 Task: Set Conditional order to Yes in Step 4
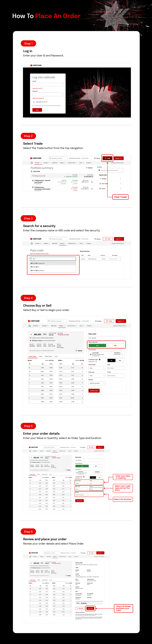[x=120, y=360]
